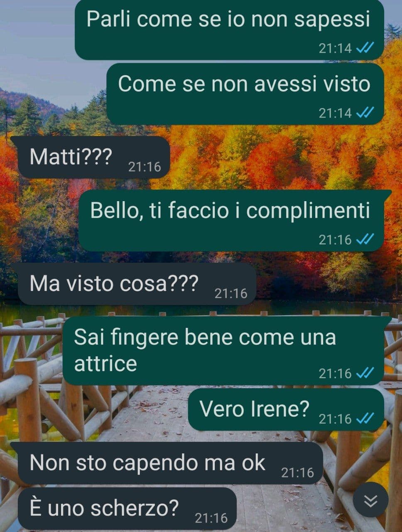The image size is (402, 532).
Task: Tap blue double ticks on 'Come se non avessi visto'
Action: click(x=365, y=112)
